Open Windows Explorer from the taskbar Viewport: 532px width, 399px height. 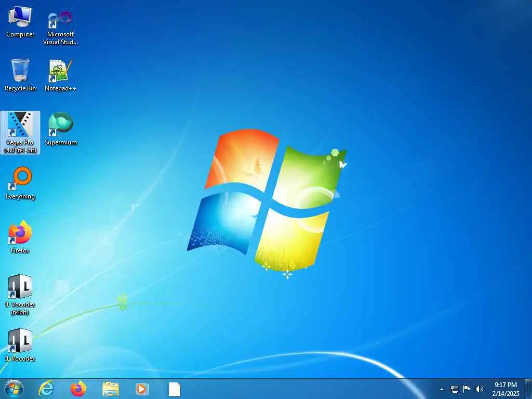pyautogui.click(x=111, y=389)
